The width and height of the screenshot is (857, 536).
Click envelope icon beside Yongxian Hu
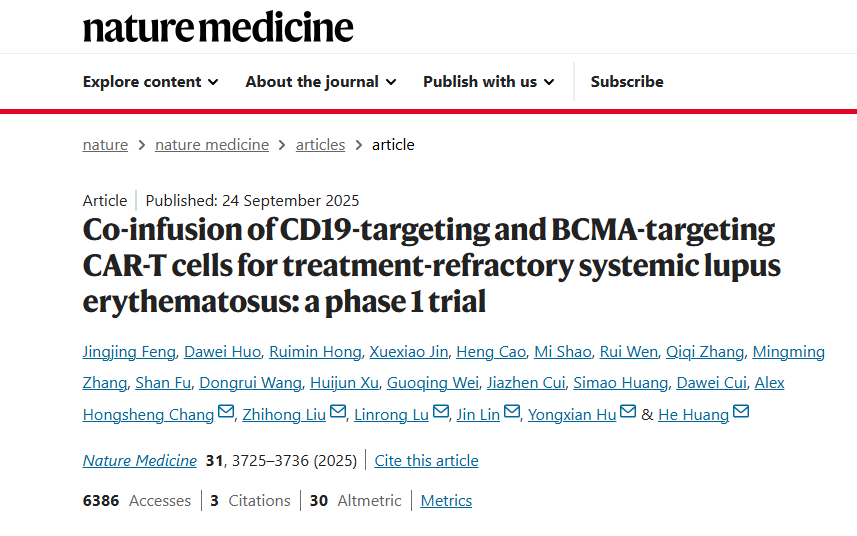click(628, 412)
